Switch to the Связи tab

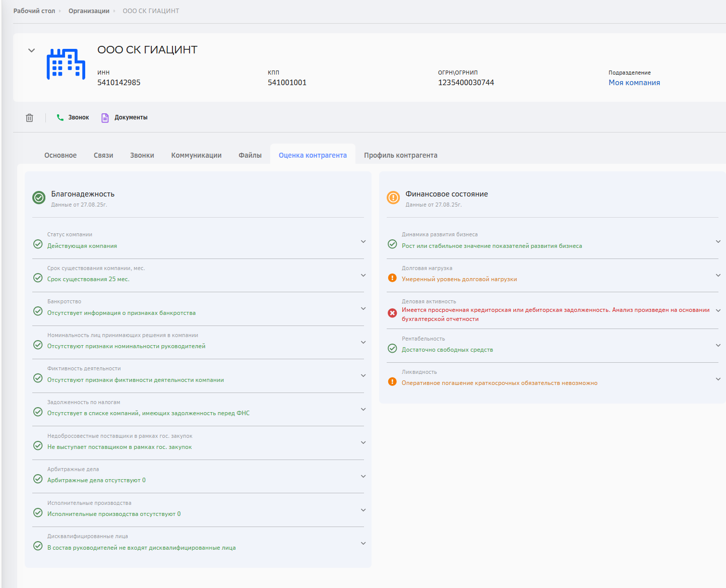(x=103, y=155)
